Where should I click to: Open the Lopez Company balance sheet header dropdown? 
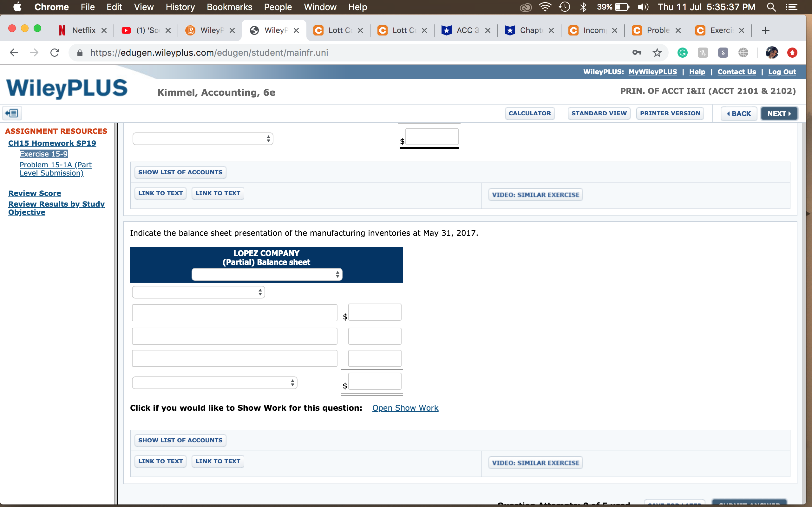(266, 274)
